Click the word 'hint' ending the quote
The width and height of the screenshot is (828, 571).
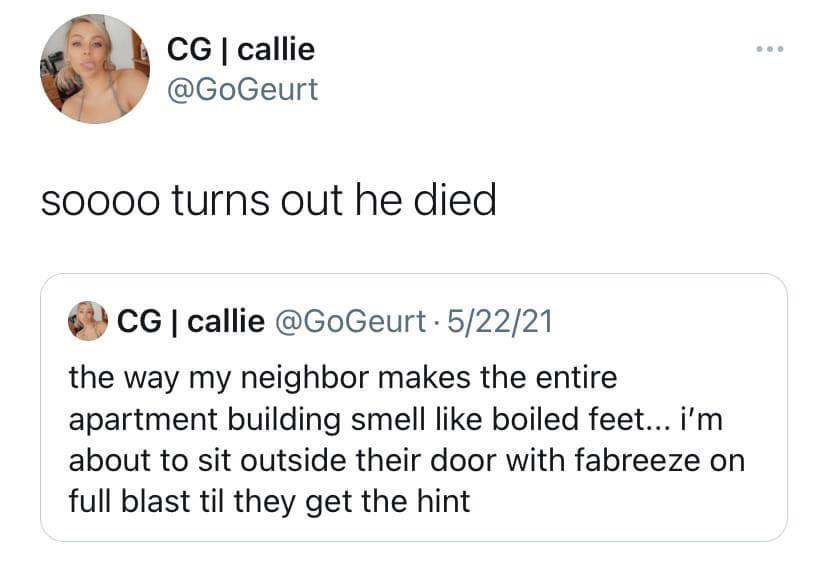point(444,501)
